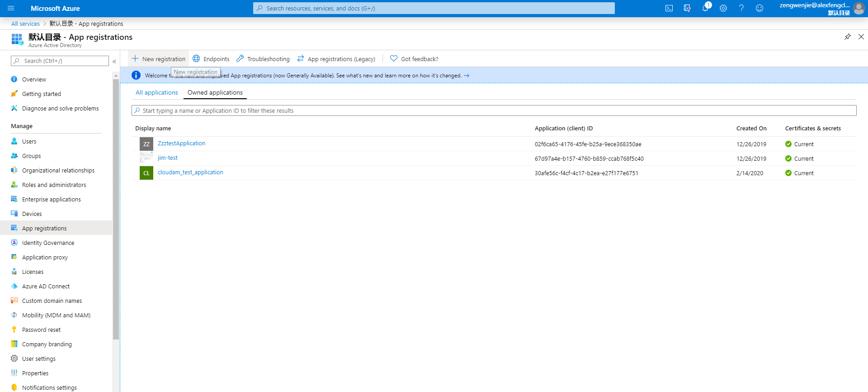This screenshot has width=868, height=392.
Task: Click Enterprise applications icon
Action: [x=14, y=199]
